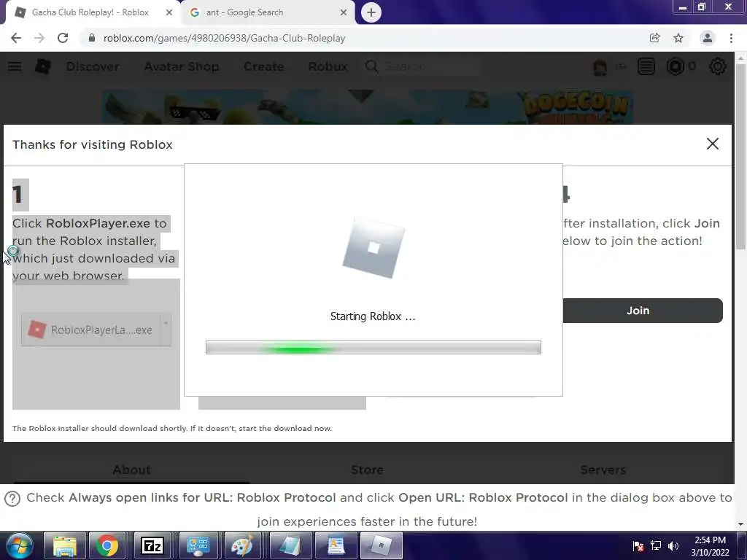Click the Roblox logo home icon
Screen dimensions: 747x560
[x=42, y=66]
